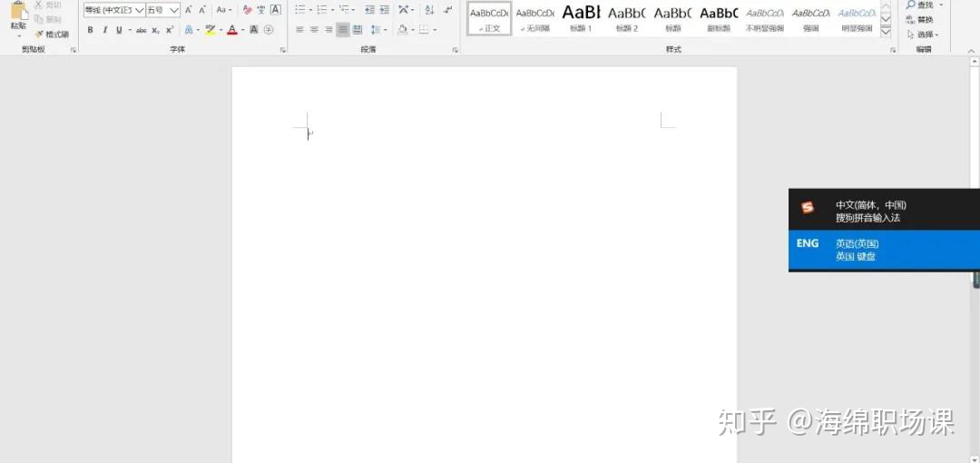Screen dimensions: 980x463
Task: Click the Enclose Characters circle icon
Action: [268, 30]
